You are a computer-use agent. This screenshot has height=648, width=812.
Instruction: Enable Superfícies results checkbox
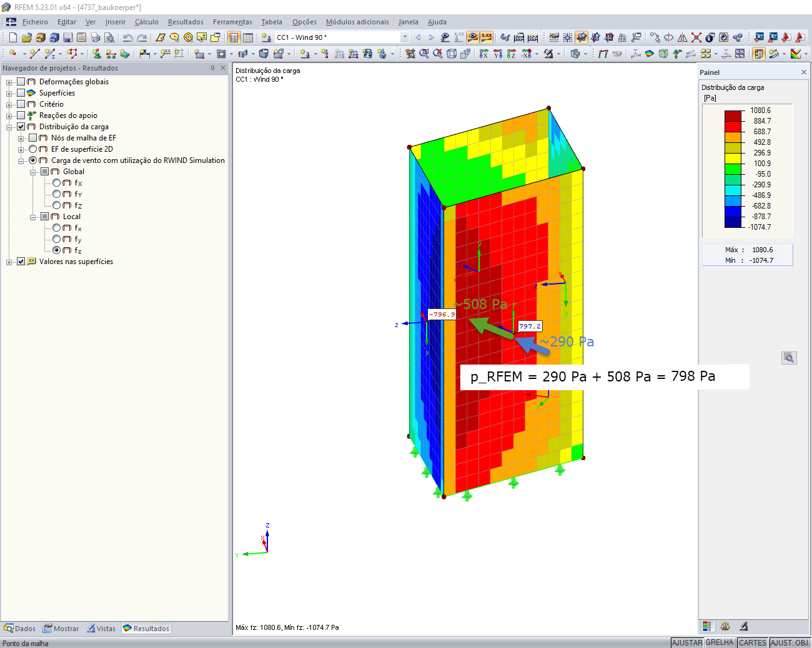pyautogui.click(x=21, y=93)
